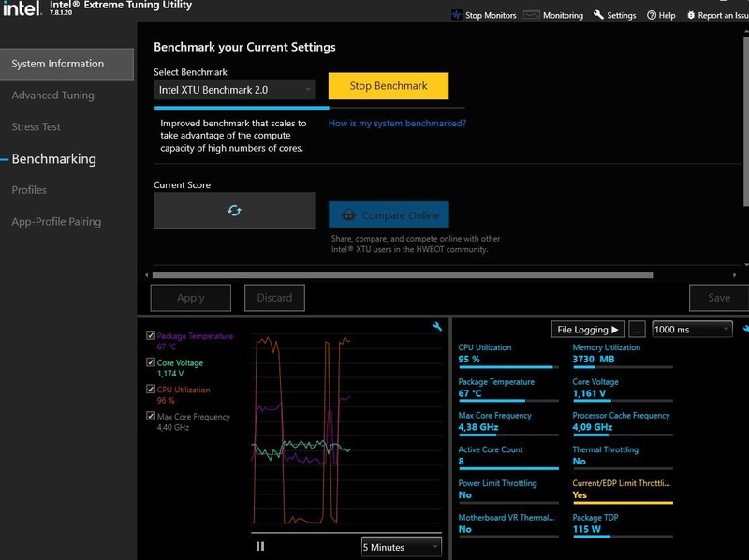Click the Power Limit Throttling No value

464,495
